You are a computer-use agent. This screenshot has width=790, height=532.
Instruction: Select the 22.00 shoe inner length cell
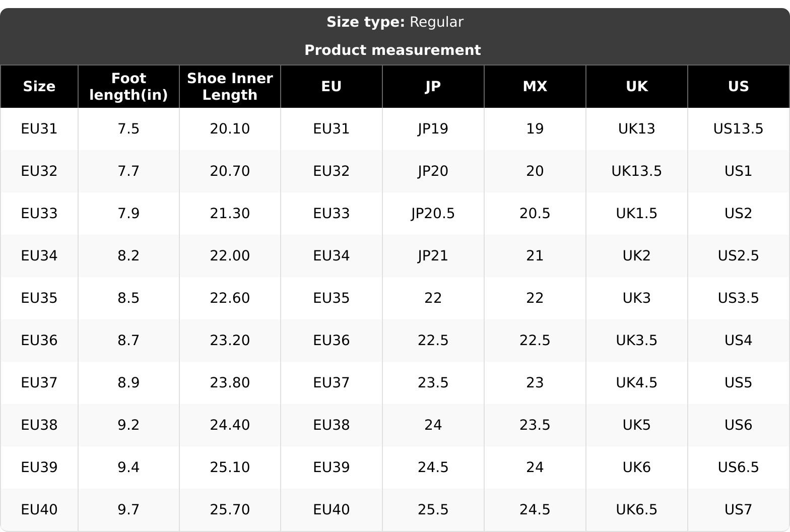point(230,256)
